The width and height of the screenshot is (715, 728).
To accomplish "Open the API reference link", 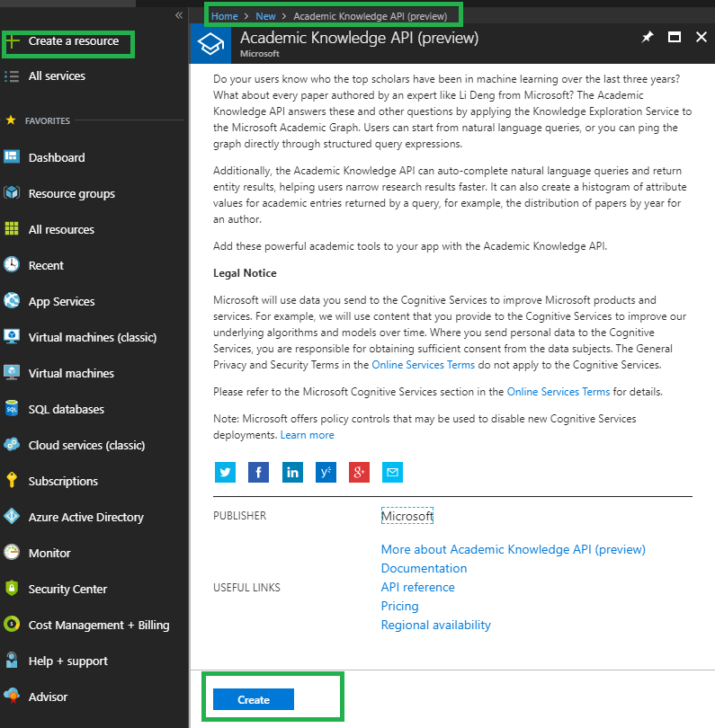I will point(417,587).
